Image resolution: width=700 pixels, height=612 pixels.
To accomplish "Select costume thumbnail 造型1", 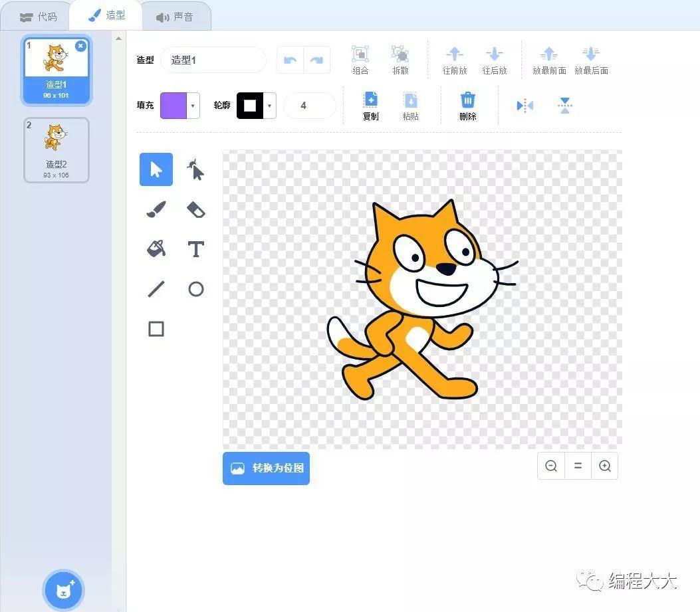I will pyautogui.click(x=57, y=70).
